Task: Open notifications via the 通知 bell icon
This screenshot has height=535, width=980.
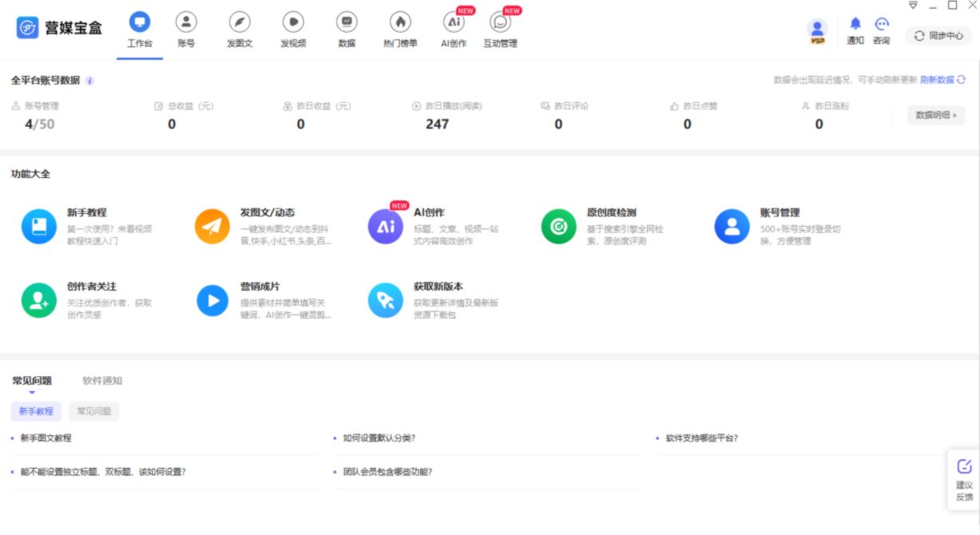Action: point(854,26)
